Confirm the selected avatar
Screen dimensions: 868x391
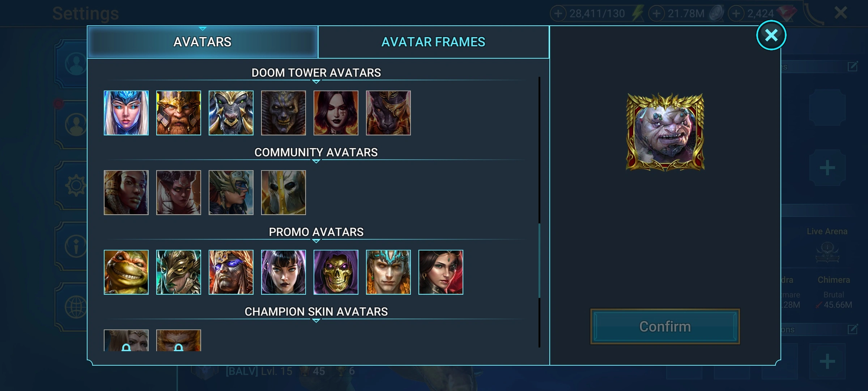pyautogui.click(x=665, y=327)
